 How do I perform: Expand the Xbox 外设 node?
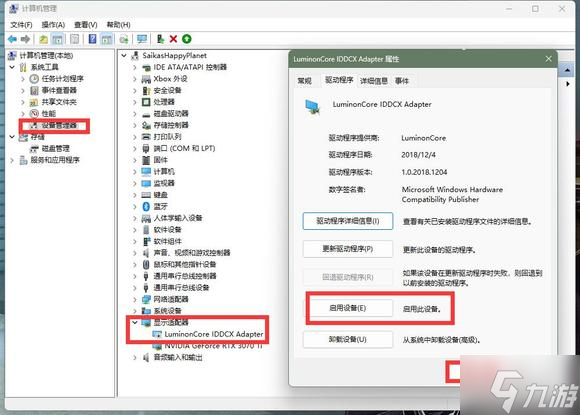click(135, 79)
